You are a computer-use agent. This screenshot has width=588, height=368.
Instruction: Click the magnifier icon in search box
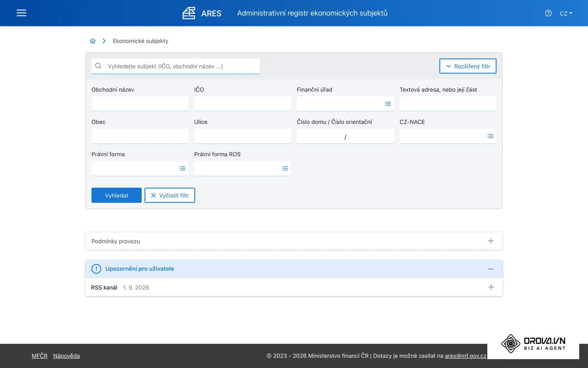(x=98, y=66)
